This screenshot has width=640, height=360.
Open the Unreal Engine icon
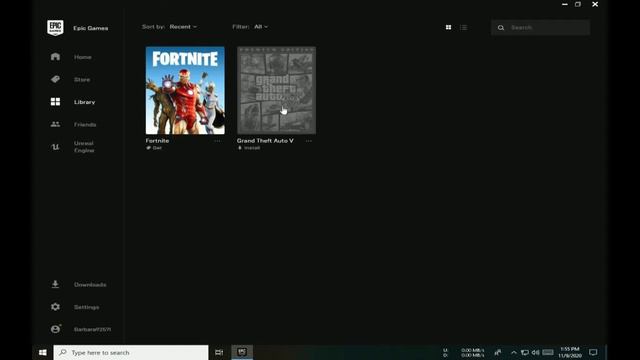pyautogui.click(x=56, y=147)
